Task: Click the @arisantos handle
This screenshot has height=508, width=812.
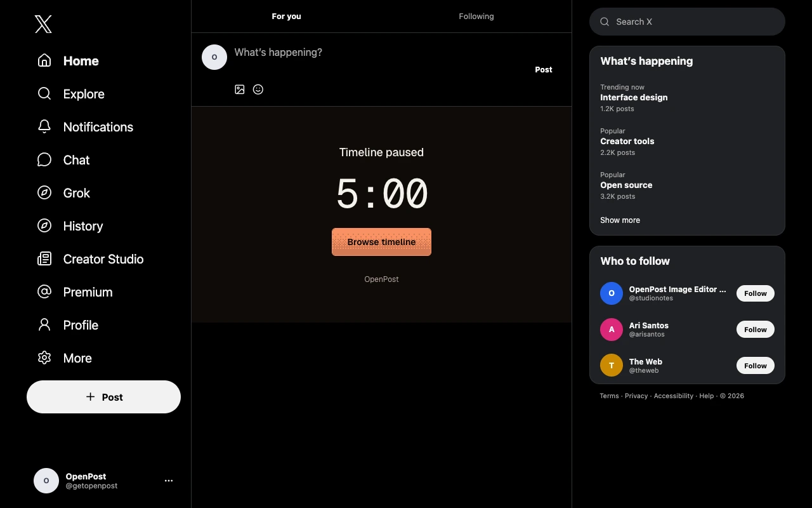Action: point(647,335)
